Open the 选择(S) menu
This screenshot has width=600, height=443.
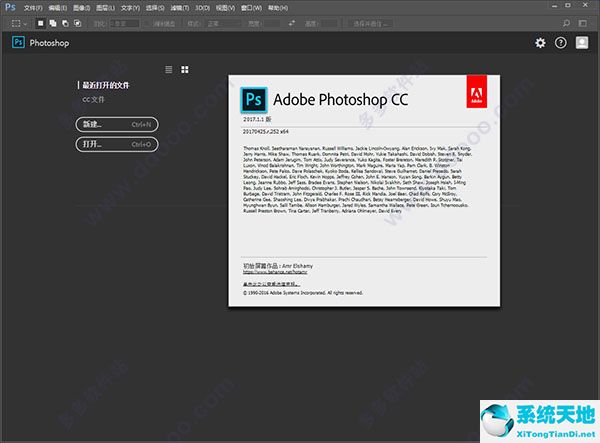(155, 8)
